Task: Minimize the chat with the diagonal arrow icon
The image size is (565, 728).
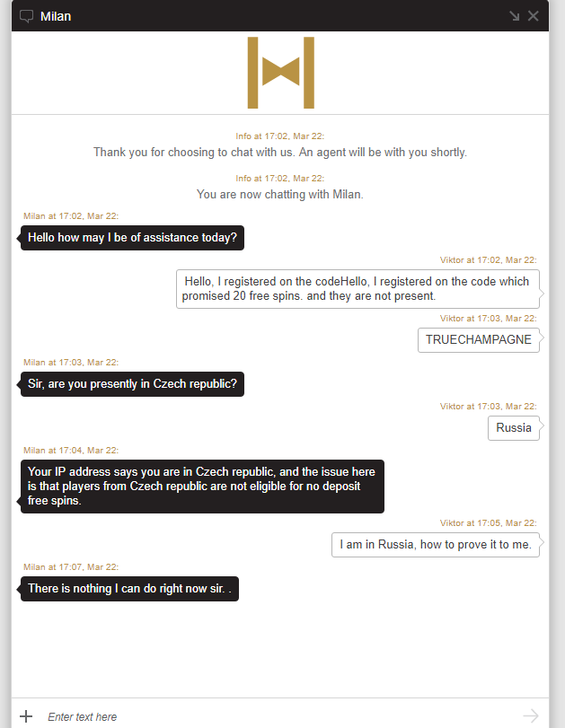Action: click(515, 16)
